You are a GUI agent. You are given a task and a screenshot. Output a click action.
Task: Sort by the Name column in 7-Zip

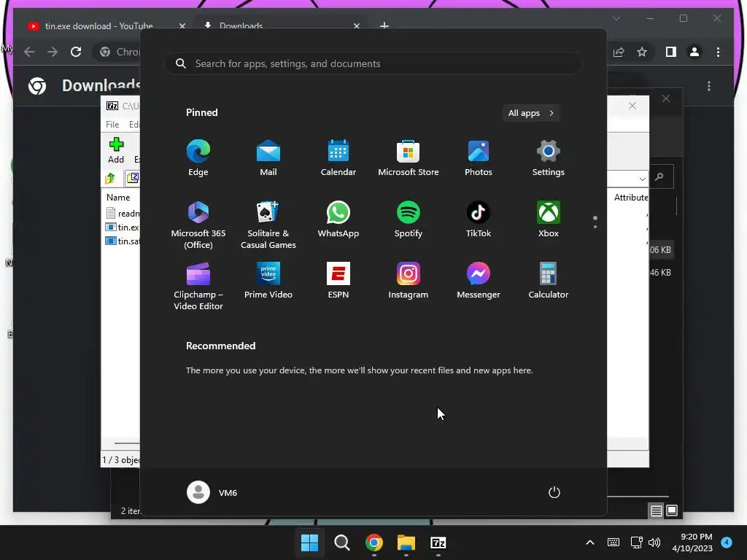pos(118,197)
